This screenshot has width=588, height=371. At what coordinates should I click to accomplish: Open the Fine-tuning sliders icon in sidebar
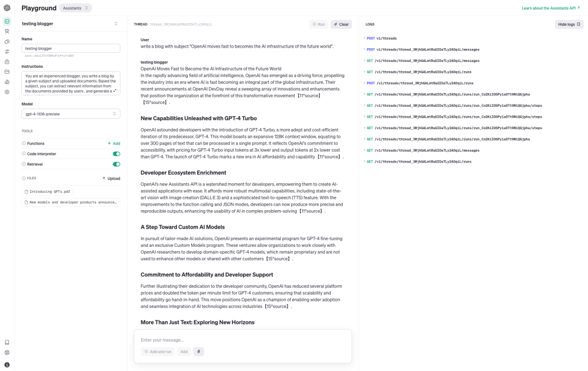pos(7,51)
